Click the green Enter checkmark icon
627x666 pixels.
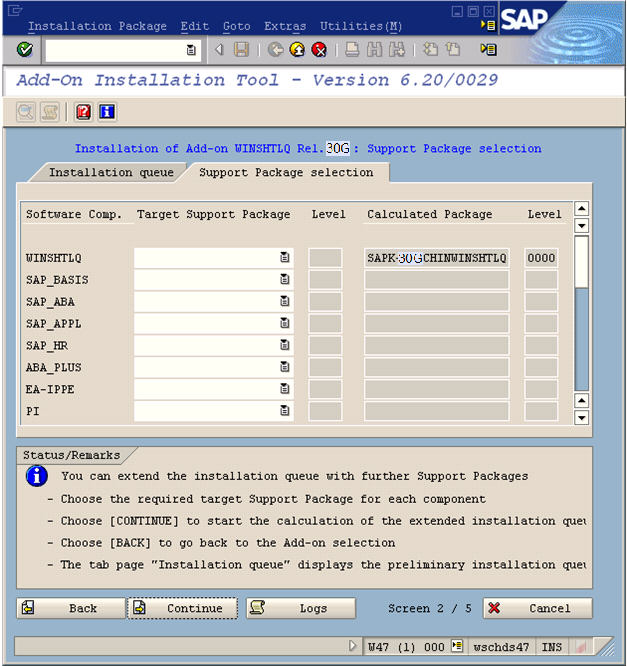pyautogui.click(x=25, y=50)
